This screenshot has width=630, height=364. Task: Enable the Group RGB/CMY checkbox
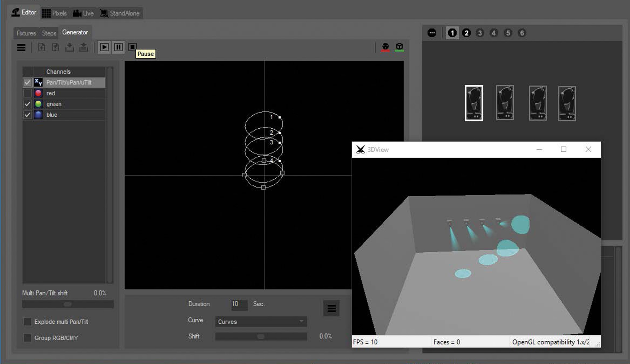pos(27,338)
